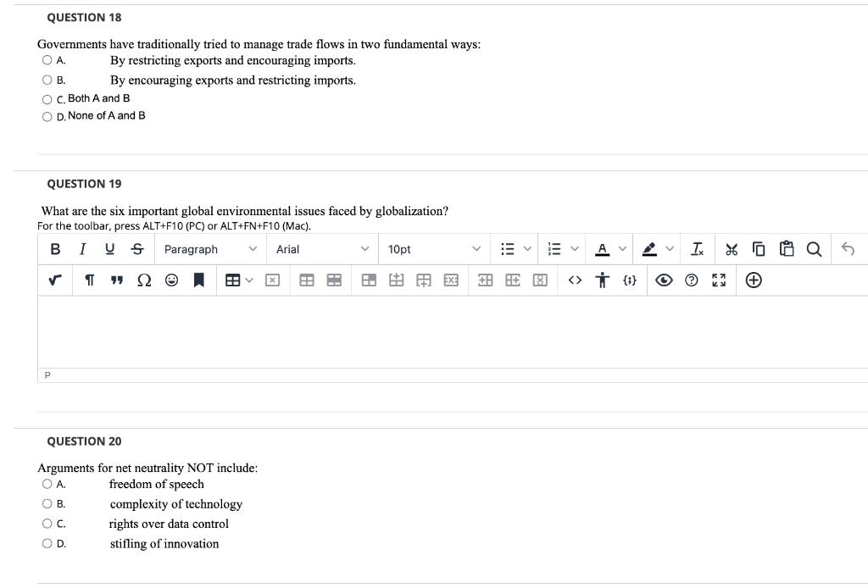Click the delete row icon
Screen dimensions: 868x588
point(451,280)
